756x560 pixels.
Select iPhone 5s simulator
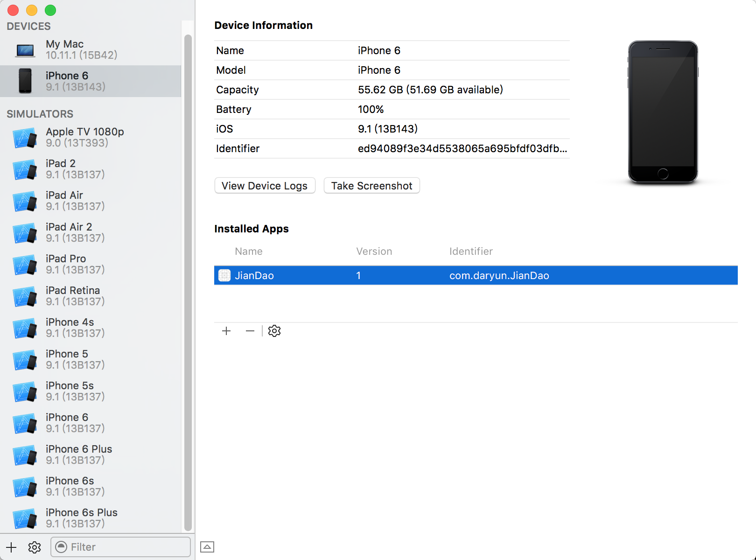(91, 391)
